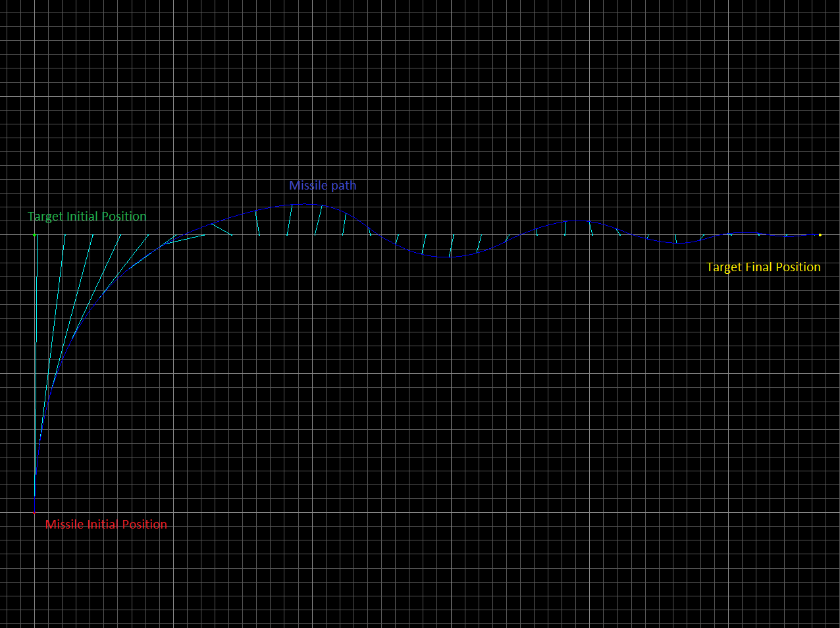The image size is (840, 628).
Task: Click the vertical cyan line below the green dot
Action: (37, 257)
